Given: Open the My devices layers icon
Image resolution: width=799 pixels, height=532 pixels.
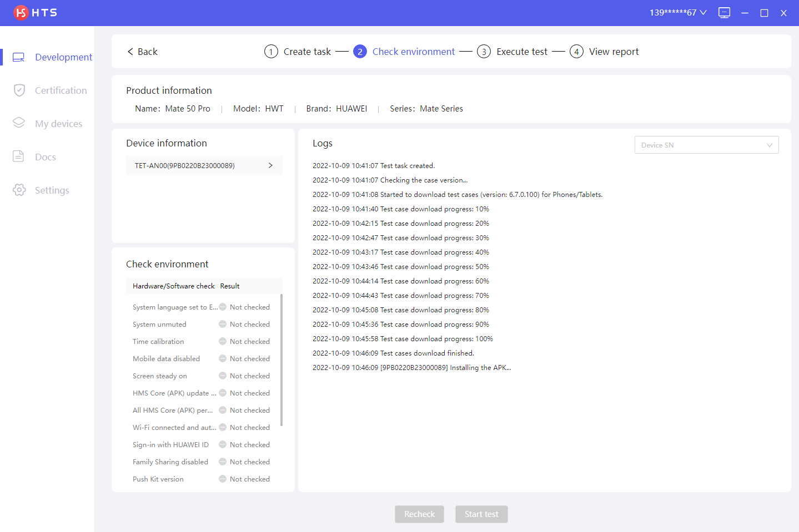Looking at the screenshot, I should click(19, 123).
